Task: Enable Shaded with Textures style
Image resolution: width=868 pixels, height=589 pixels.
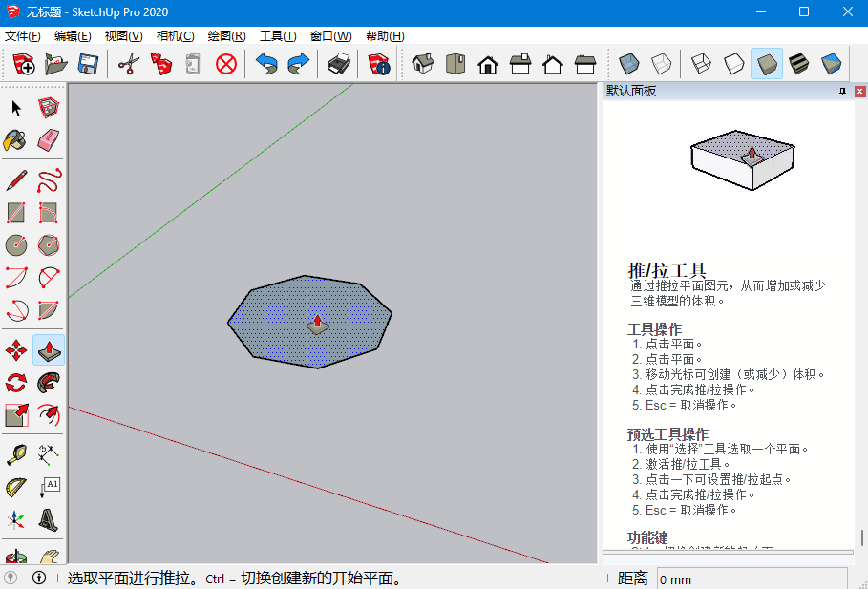Action: coord(798,64)
